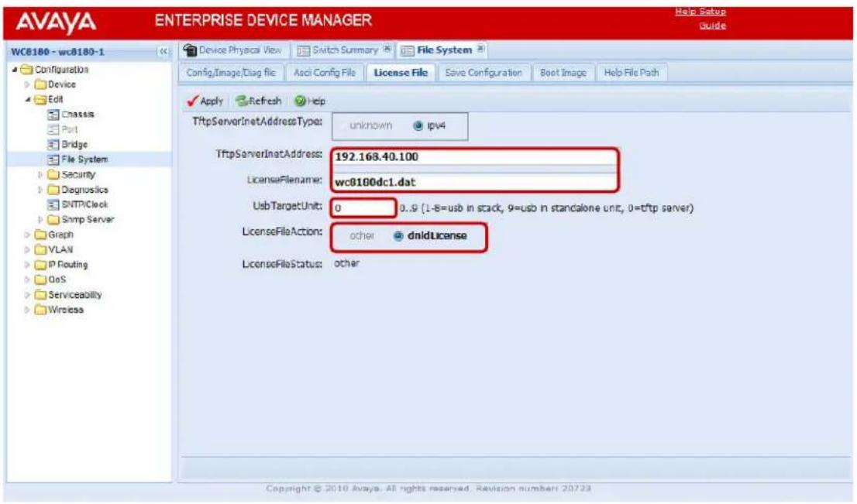Click the LicenseFileStatus value other
The image size is (857, 504).
346,263
